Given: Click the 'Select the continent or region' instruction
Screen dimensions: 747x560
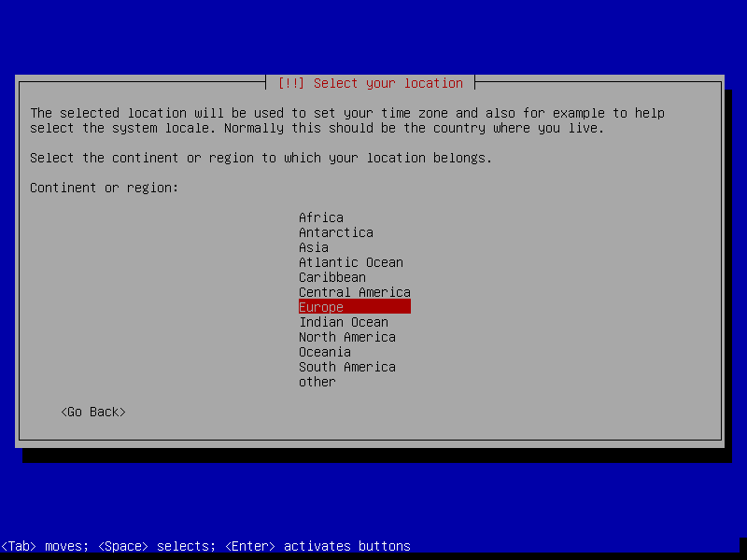Looking at the screenshot, I should pos(261,158).
